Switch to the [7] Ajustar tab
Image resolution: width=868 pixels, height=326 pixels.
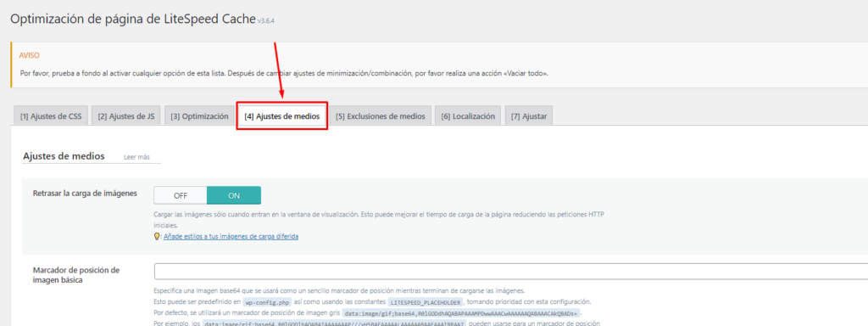pyautogui.click(x=529, y=115)
